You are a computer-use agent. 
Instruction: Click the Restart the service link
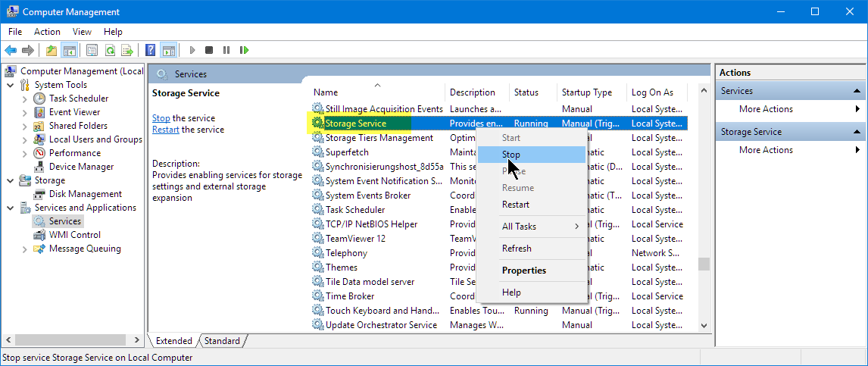[x=165, y=130]
